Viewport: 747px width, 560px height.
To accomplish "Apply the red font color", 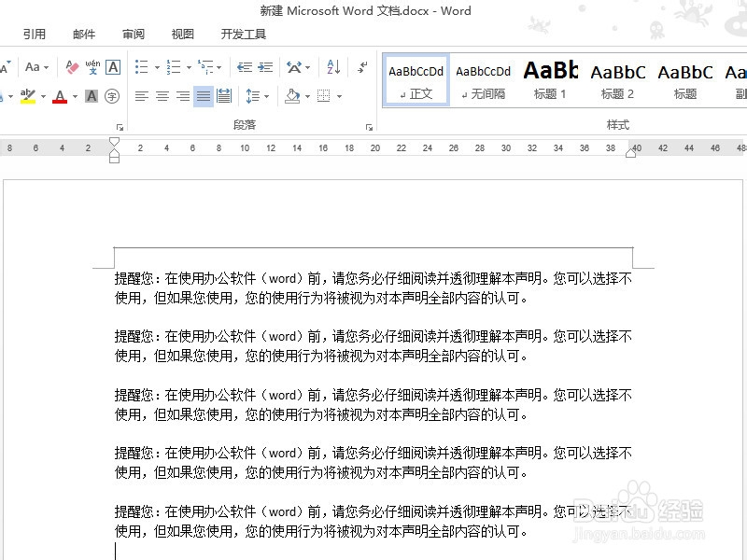I will (60, 96).
